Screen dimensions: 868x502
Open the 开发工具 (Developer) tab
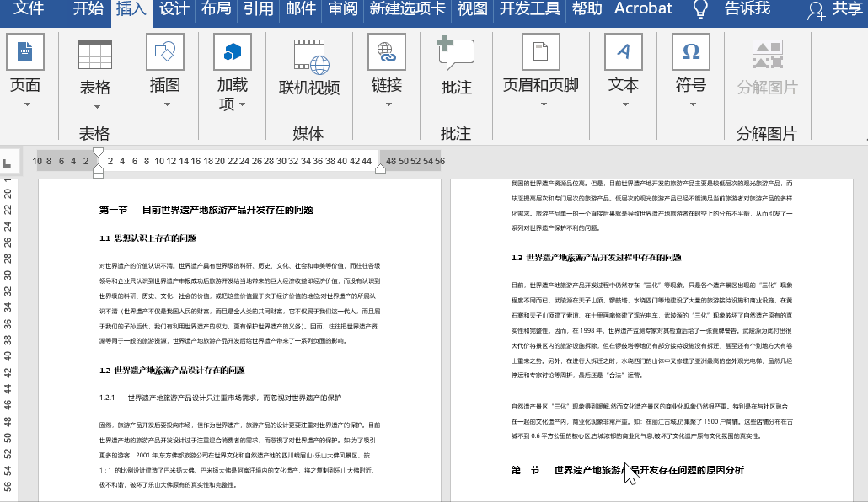click(530, 8)
